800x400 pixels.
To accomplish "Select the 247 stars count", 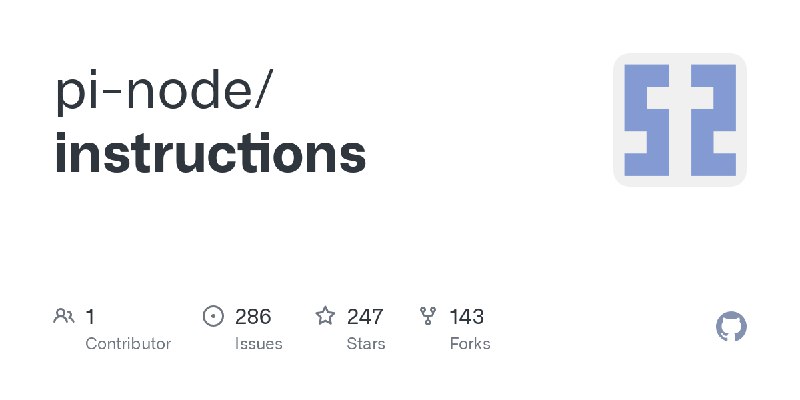I will coord(365,317).
